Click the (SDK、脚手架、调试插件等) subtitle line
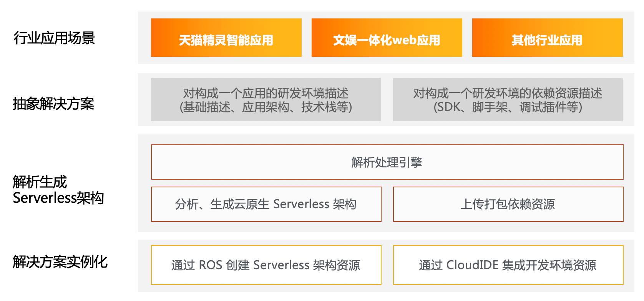The width and height of the screenshot is (644, 301). (x=508, y=107)
